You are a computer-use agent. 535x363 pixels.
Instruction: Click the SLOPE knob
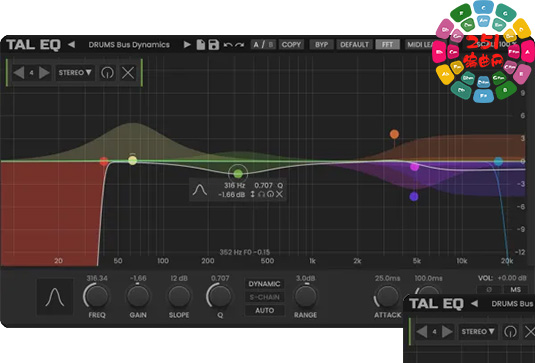tap(179, 296)
